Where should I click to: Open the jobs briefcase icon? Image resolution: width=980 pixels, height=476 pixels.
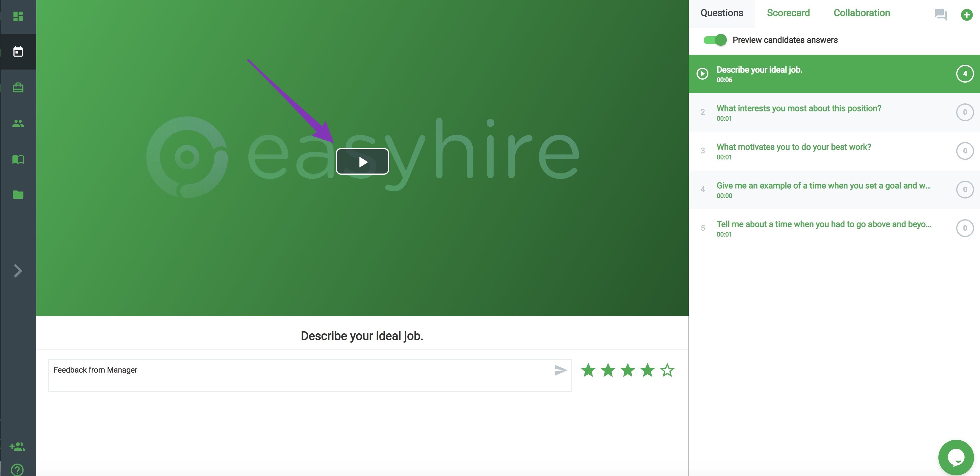18,88
